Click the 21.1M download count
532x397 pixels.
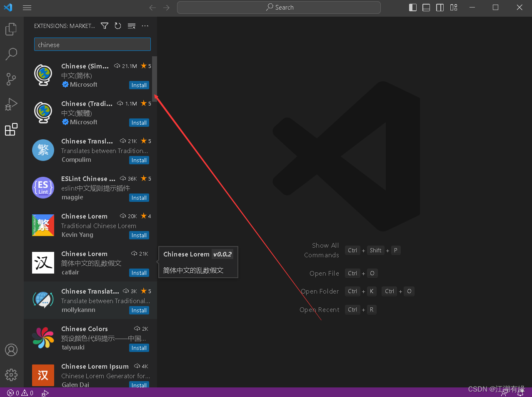tap(129, 66)
